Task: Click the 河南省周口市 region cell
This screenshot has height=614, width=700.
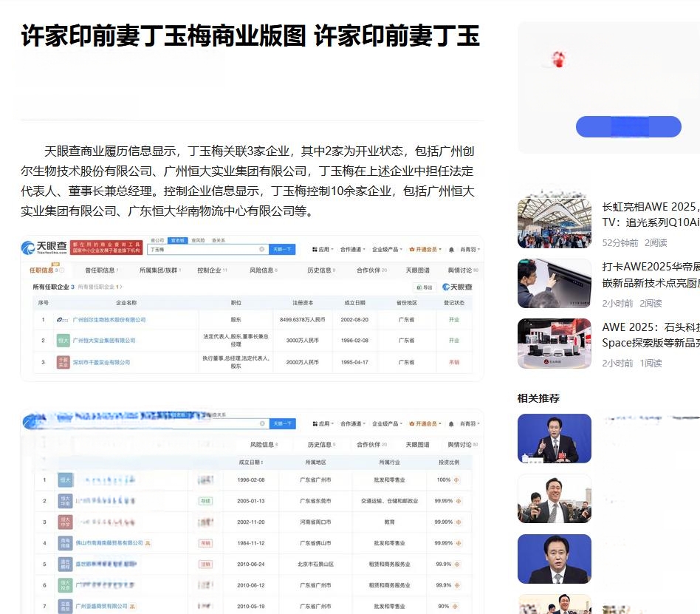Action: pos(315,522)
